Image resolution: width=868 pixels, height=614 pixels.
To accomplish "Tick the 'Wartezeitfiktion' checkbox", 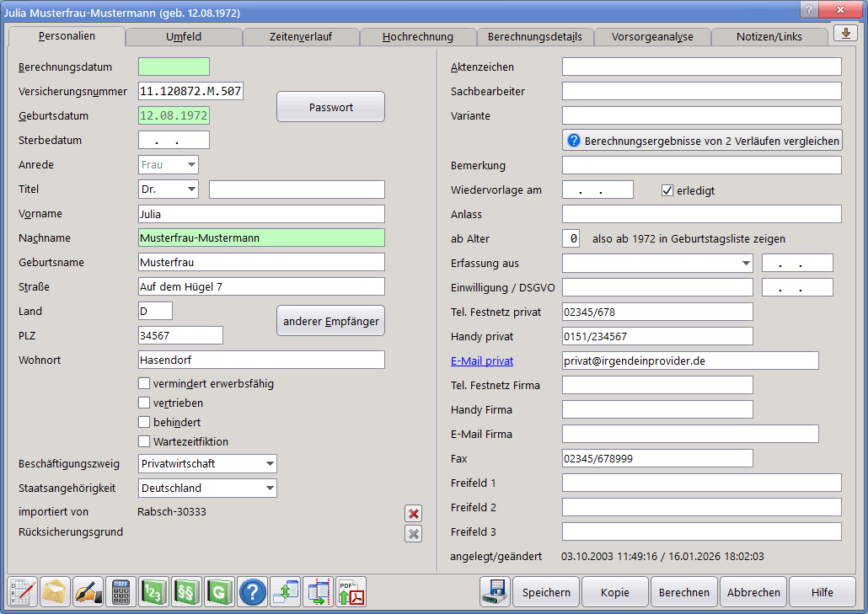I will [144, 442].
